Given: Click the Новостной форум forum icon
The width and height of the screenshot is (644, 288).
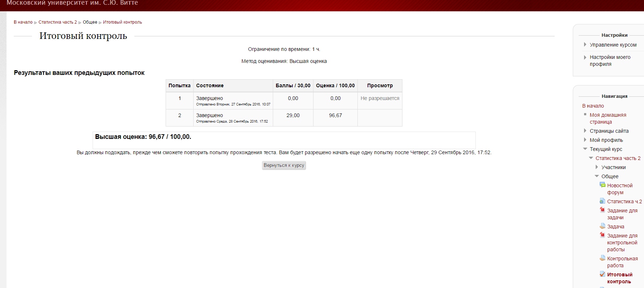Looking at the screenshot, I should tap(603, 185).
